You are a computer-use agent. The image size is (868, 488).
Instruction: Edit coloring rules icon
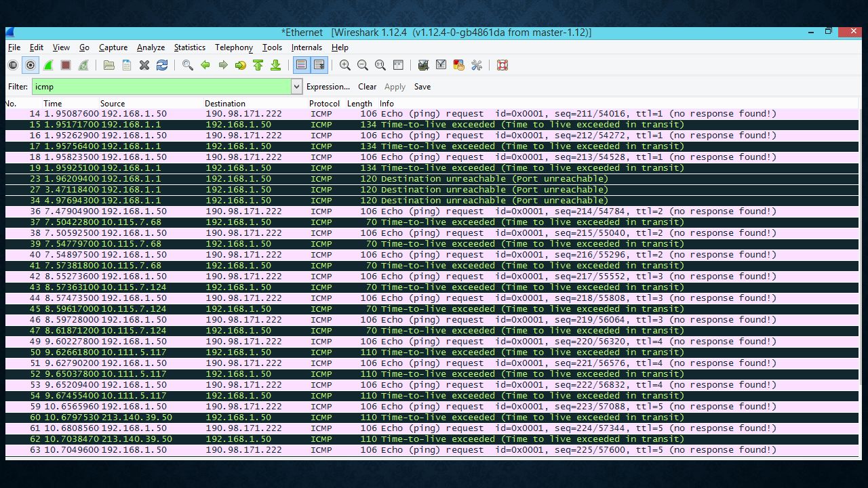458,65
